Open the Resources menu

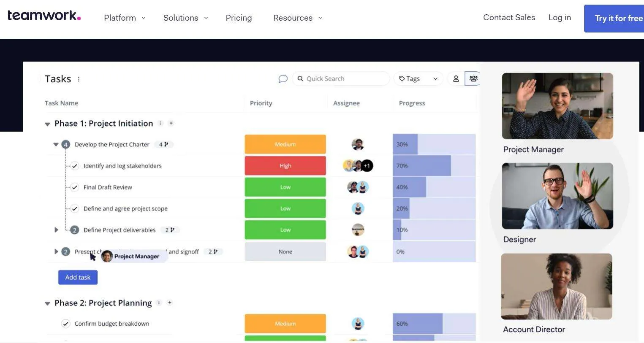(x=298, y=18)
